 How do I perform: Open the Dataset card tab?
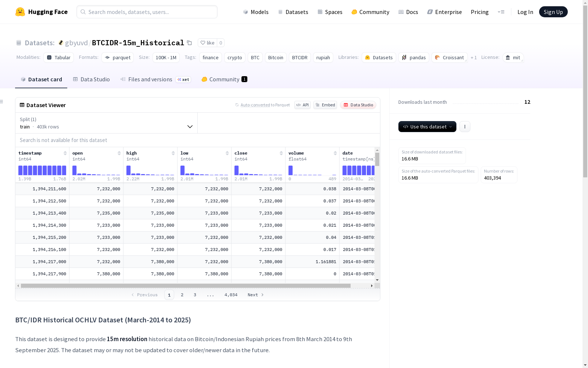41,79
